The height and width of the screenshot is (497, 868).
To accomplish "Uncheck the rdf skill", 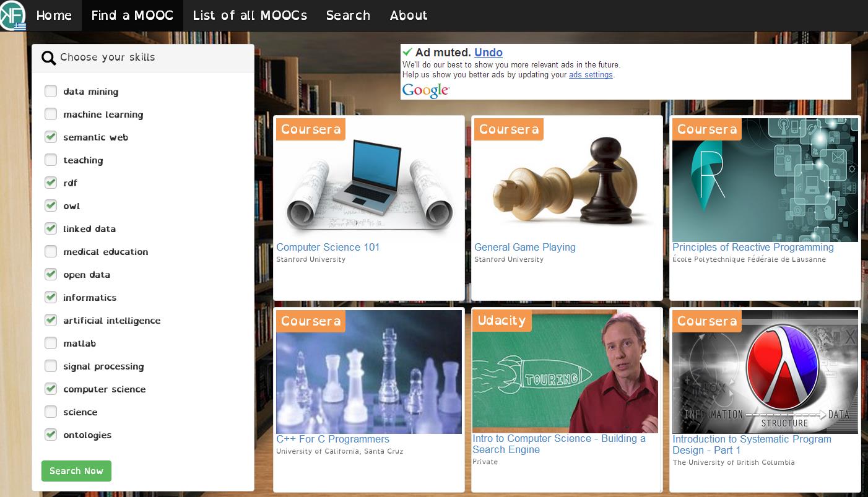I will [51, 183].
